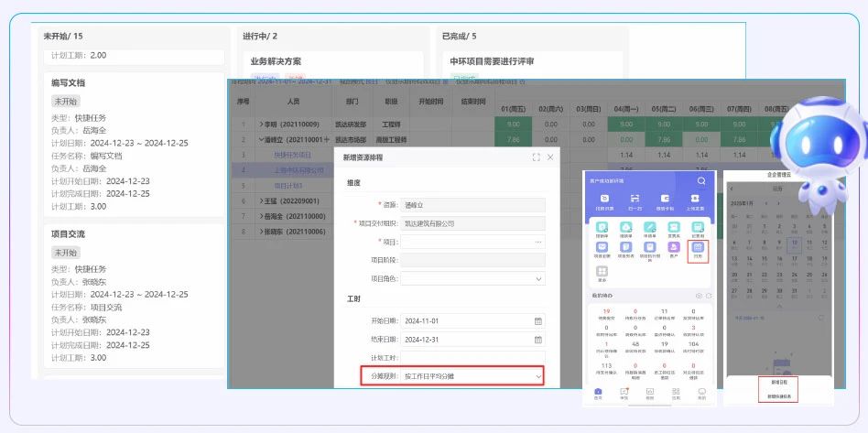Click the fullscreen icon in 新增资源排程 dialog

536,158
